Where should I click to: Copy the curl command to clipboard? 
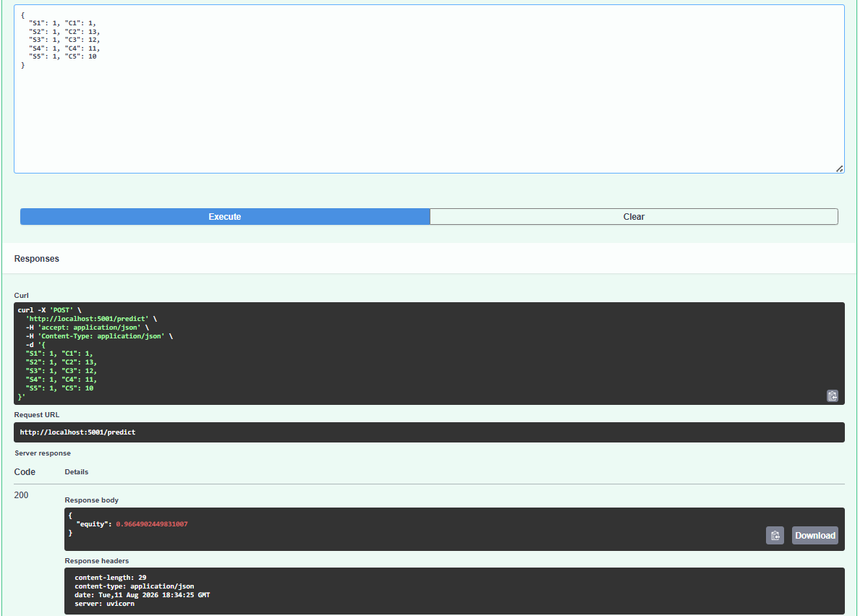click(833, 395)
